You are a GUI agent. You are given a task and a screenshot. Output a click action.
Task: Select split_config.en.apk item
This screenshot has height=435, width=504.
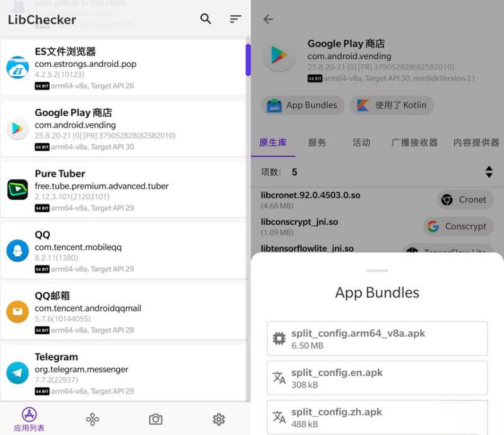click(377, 378)
